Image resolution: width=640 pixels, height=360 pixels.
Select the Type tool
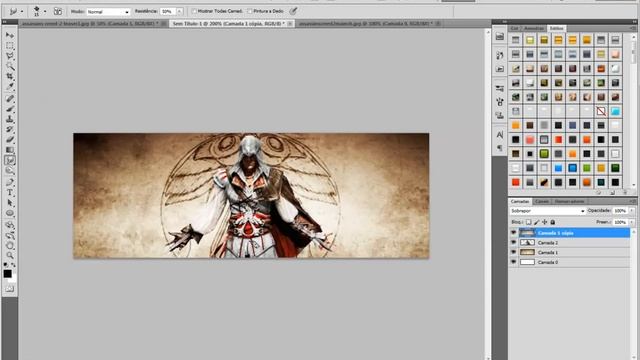click(10, 193)
